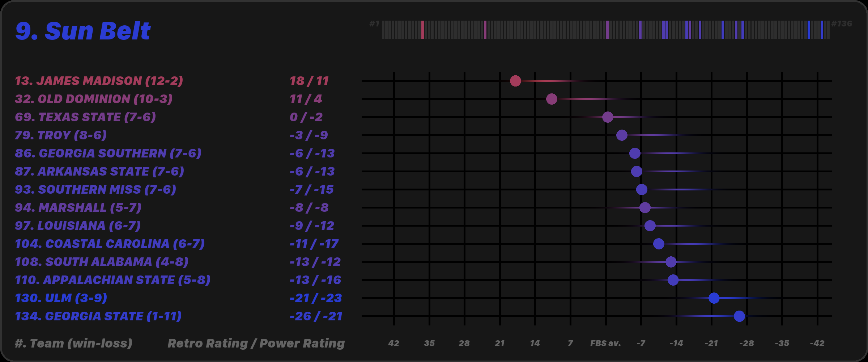Click the "42" chart axis label
Viewport: 868px width, 362px height.
pyautogui.click(x=393, y=343)
